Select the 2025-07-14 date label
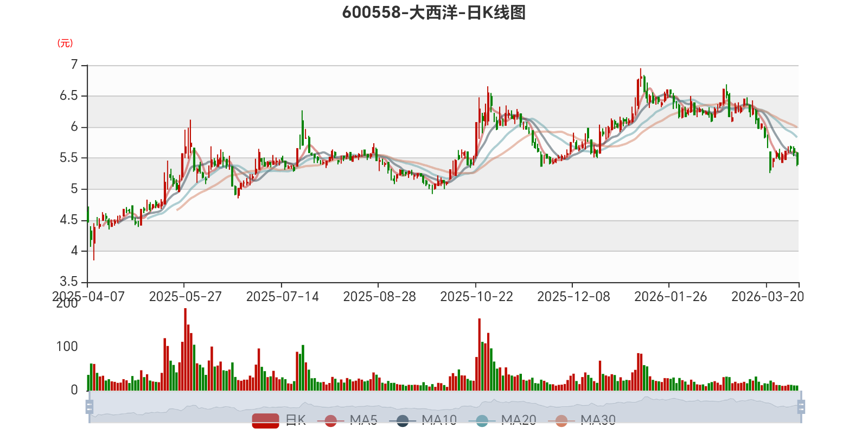Image resolution: width=868 pixels, height=434 pixels. tap(283, 297)
